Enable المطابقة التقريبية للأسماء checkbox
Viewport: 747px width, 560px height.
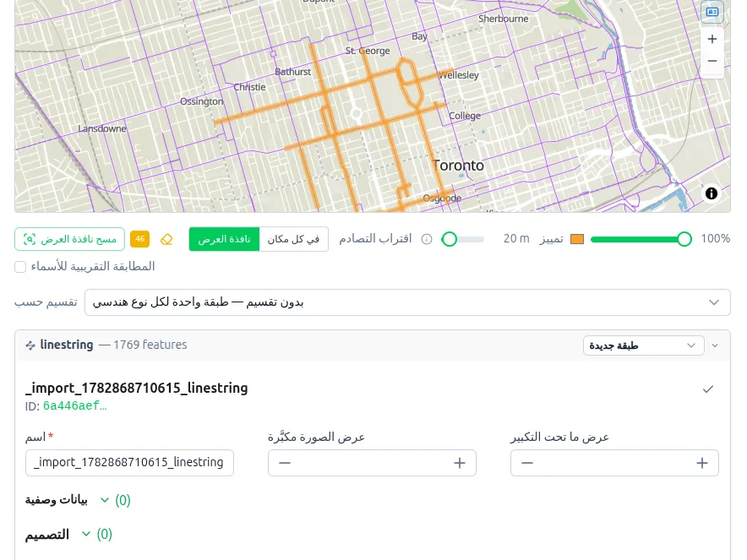point(20,267)
